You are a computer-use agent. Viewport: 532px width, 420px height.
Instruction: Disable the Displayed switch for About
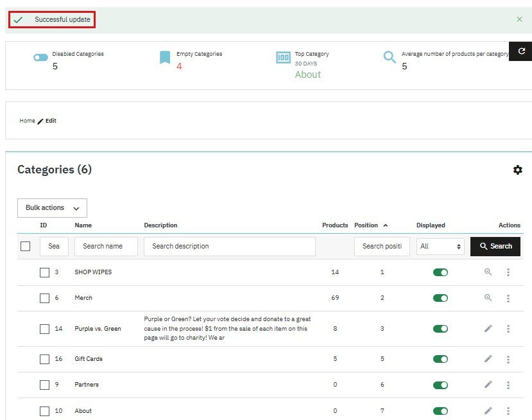point(440,411)
